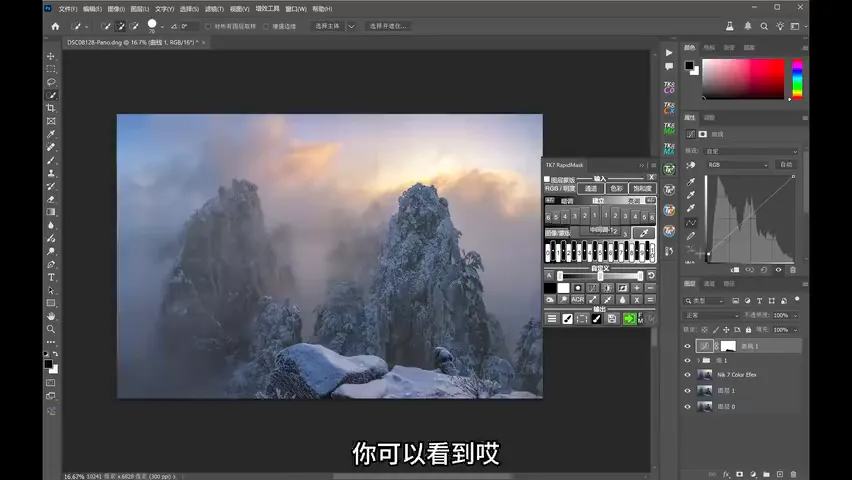The width and height of the screenshot is (852, 480).
Task: Click the green output arrow in TK7 panel
Action: coord(629,319)
